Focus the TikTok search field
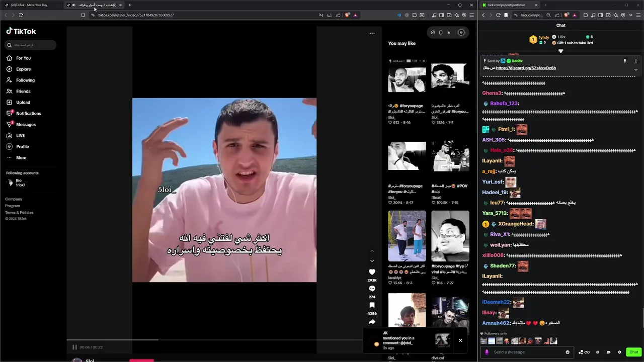 click(31, 45)
